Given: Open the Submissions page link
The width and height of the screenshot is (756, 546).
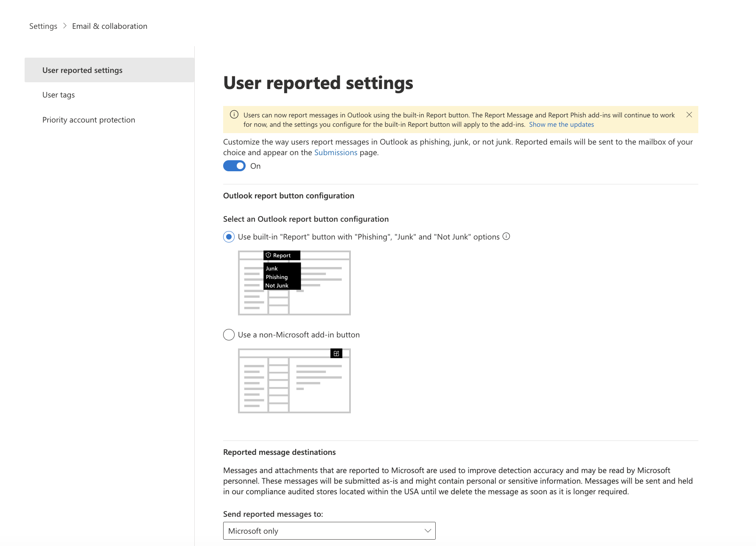Looking at the screenshot, I should pos(336,153).
